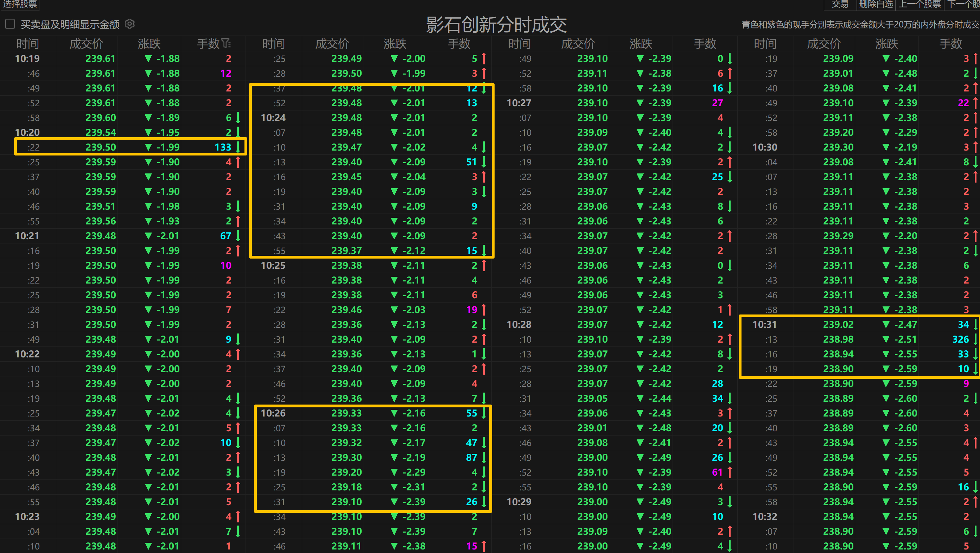980x553 pixels.
Task: Click the 删除自选 button
Action: (x=876, y=4)
